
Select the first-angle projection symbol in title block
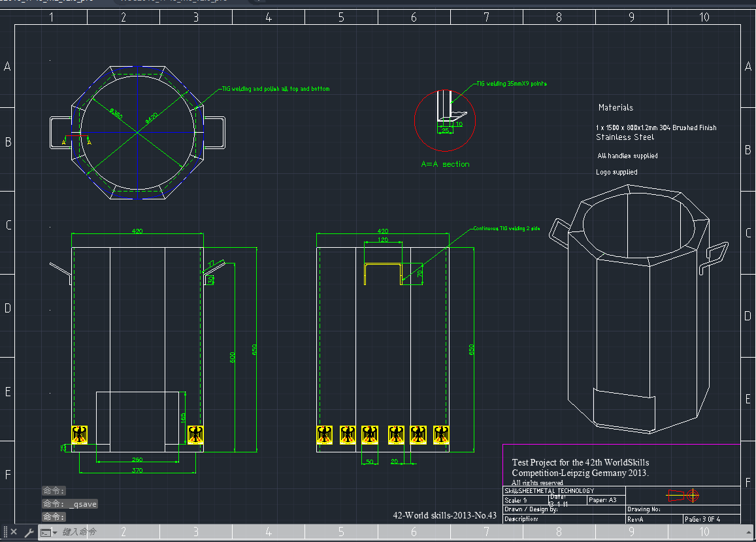[x=683, y=495]
